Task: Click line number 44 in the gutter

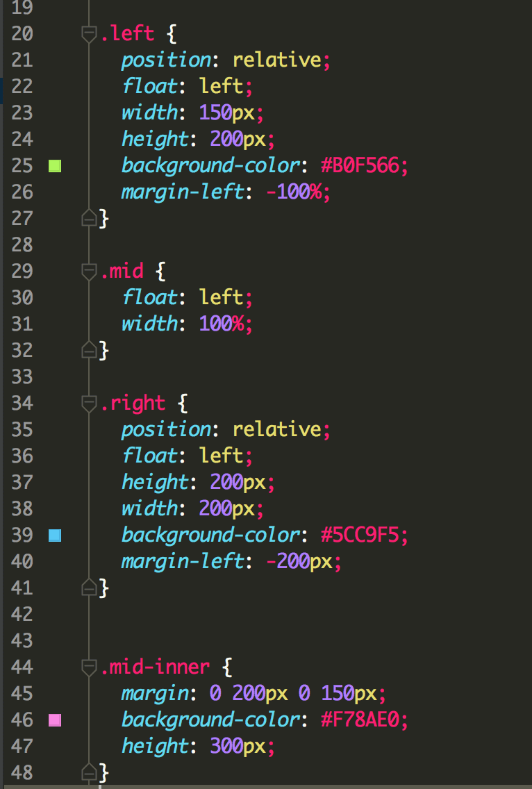Action: (22, 667)
